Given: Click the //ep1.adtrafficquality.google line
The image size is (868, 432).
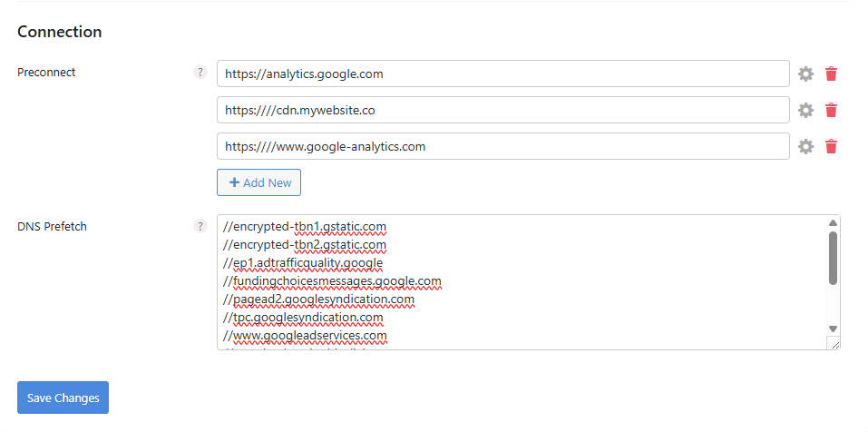Looking at the screenshot, I should coord(303,263).
